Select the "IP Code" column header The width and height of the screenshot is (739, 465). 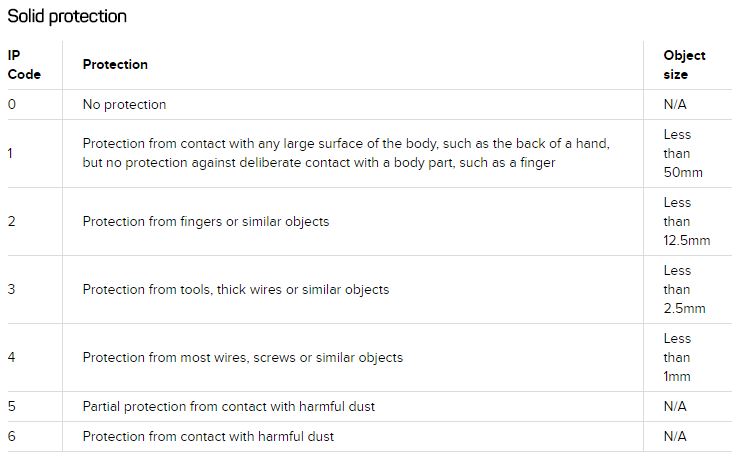tap(24, 65)
